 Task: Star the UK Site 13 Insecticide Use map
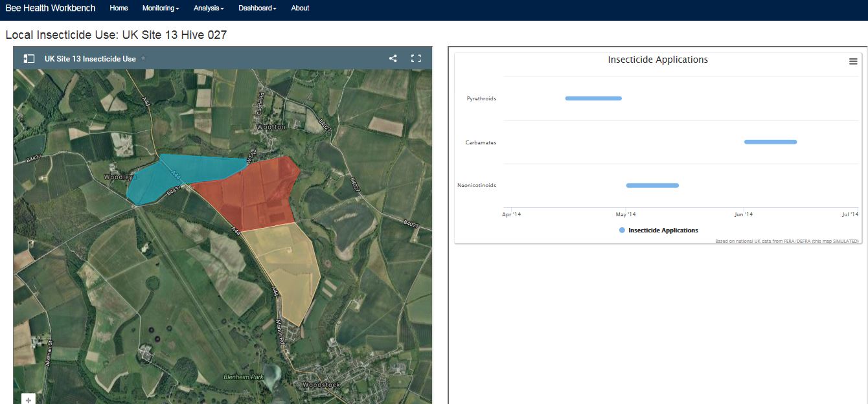click(x=143, y=58)
